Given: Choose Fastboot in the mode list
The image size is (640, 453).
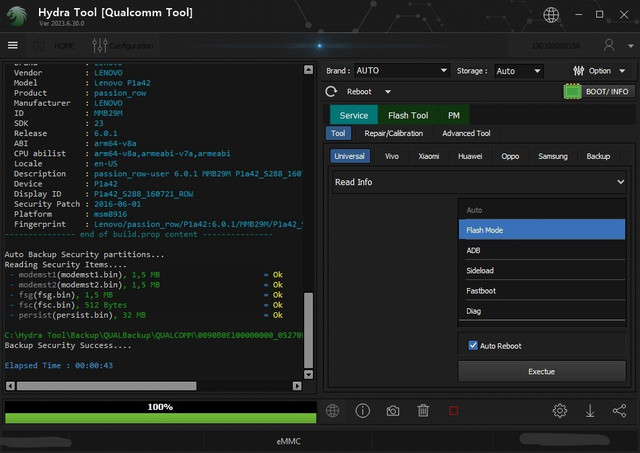Looking at the screenshot, I should [542, 290].
